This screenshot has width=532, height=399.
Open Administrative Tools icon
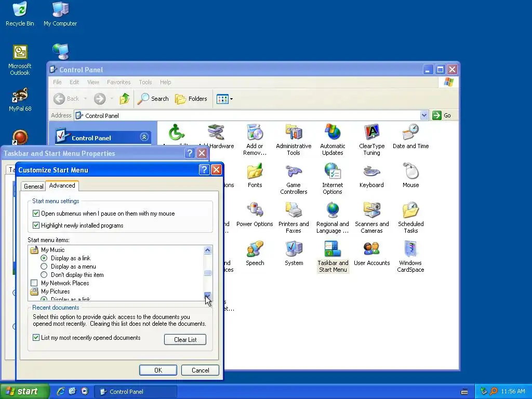(294, 140)
